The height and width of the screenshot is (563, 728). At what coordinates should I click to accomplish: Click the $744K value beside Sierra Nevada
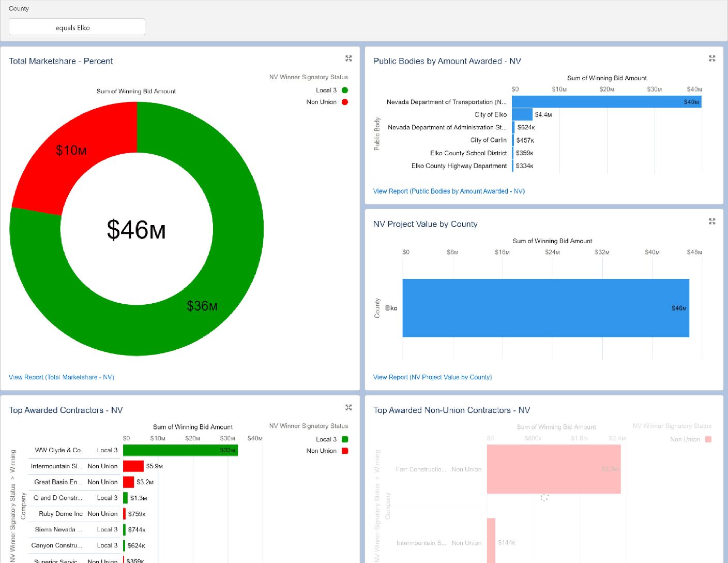(136, 530)
